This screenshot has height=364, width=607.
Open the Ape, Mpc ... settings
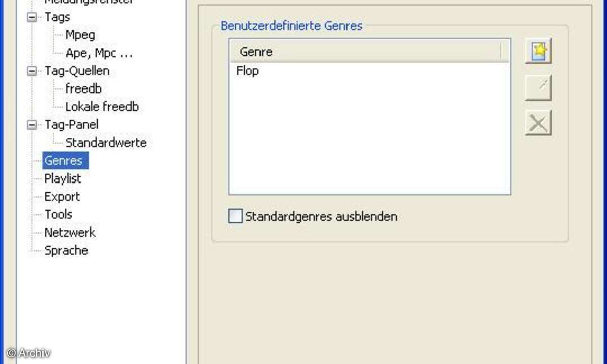(99, 53)
